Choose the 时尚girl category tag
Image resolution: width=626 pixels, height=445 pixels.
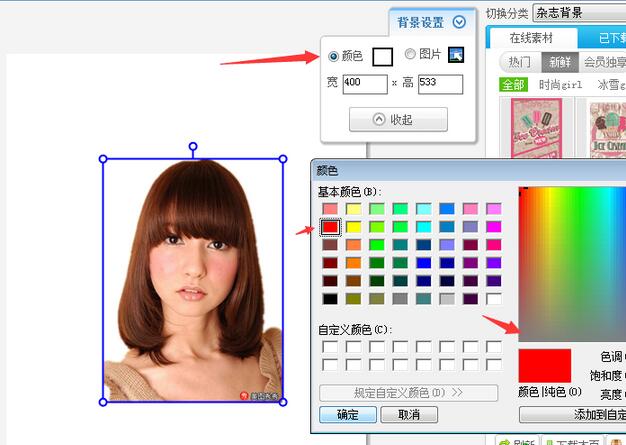point(561,85)
